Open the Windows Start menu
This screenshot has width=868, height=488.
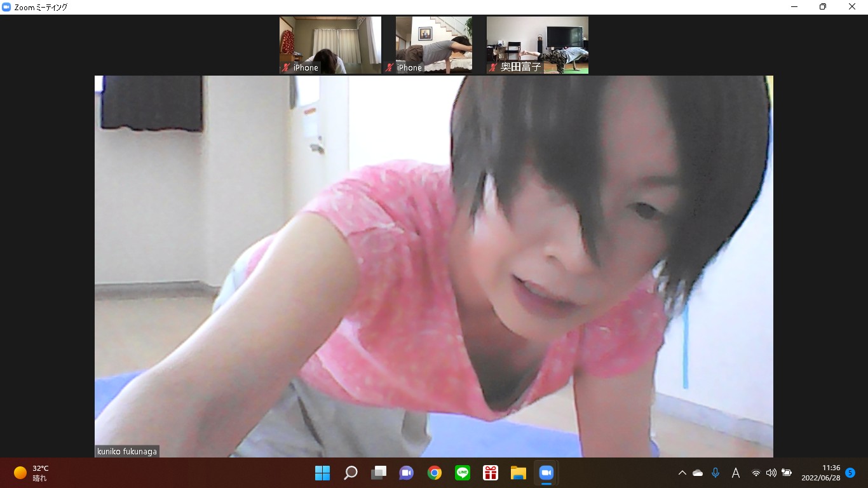click(x=323, y=473)
